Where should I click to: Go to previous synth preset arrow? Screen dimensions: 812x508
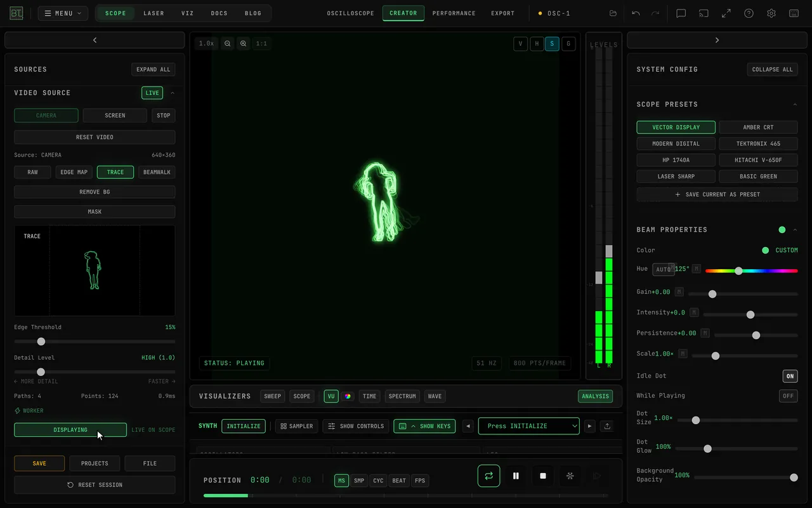(468, 426)
